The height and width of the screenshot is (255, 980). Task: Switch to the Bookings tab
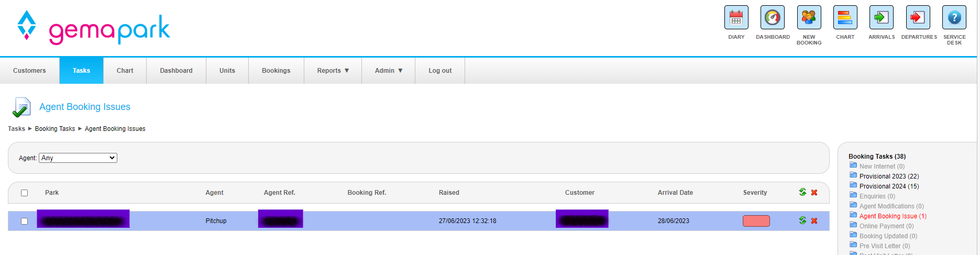(276, 71)
